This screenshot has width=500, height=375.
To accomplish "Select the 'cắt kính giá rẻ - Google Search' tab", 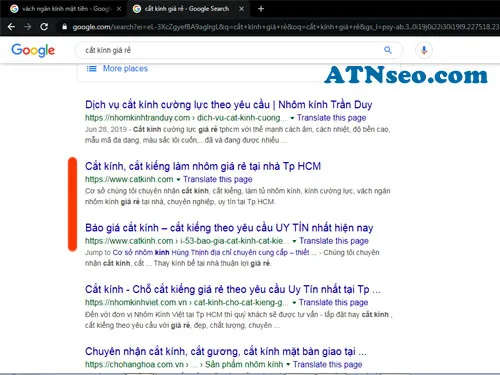I will tap(187, 9).
